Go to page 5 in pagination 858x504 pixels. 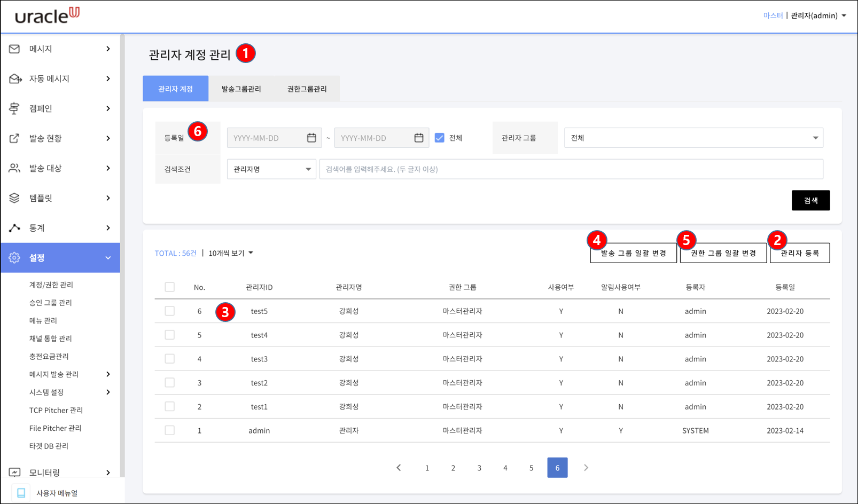click(531, 468)
